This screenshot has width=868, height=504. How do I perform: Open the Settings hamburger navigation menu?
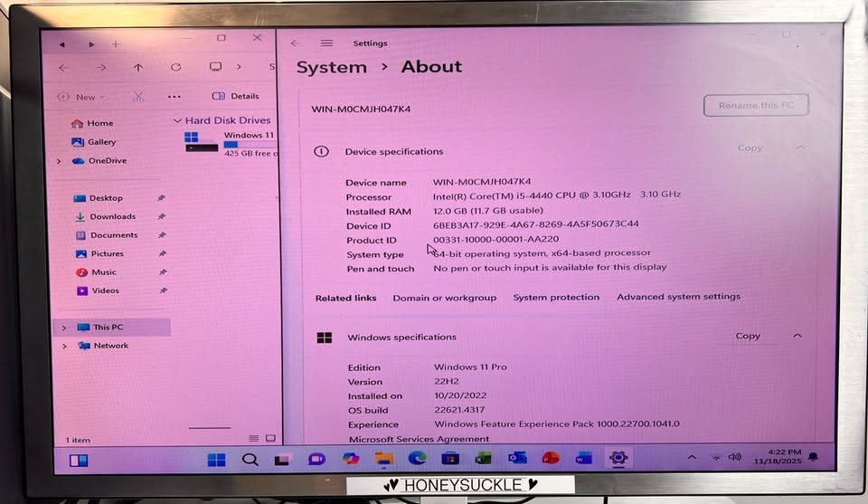tap(326, 43)
